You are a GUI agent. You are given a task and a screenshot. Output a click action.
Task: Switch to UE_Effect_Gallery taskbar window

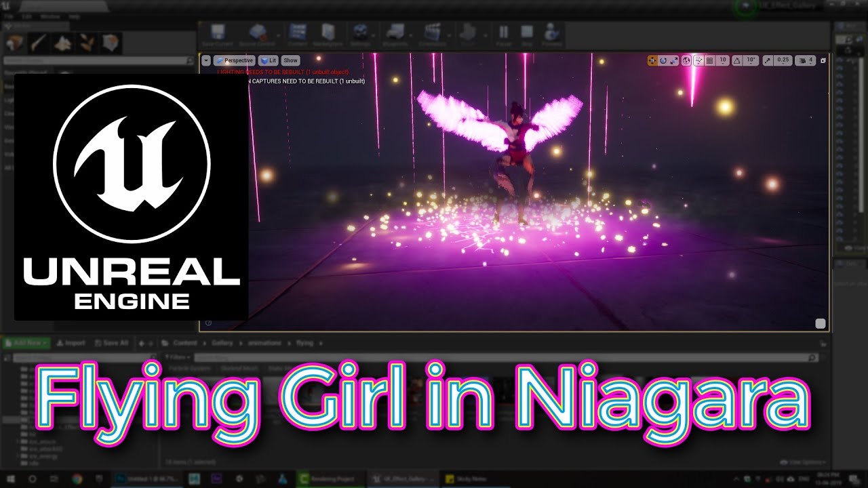(x=402, y=479)
